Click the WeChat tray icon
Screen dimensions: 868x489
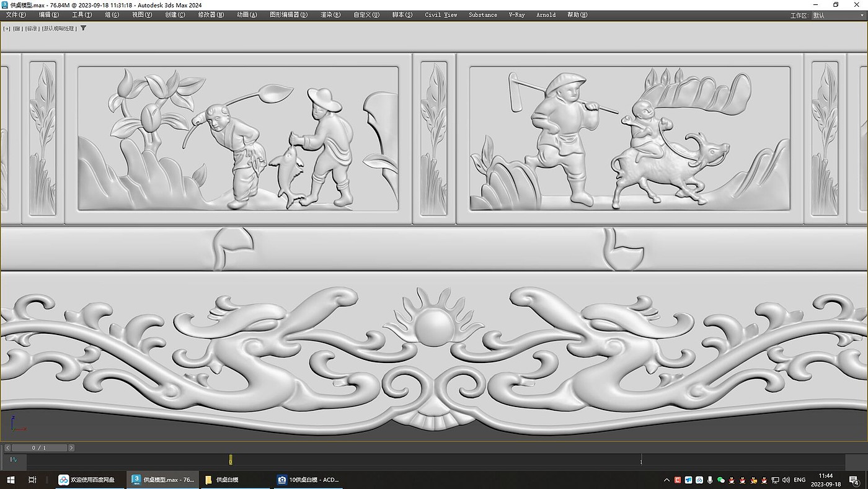720,480
